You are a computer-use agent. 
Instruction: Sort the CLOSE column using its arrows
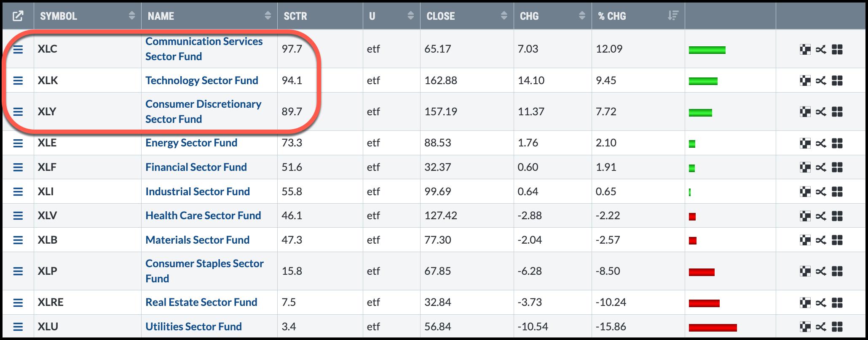pyautogui.click(x=504, y=16)
